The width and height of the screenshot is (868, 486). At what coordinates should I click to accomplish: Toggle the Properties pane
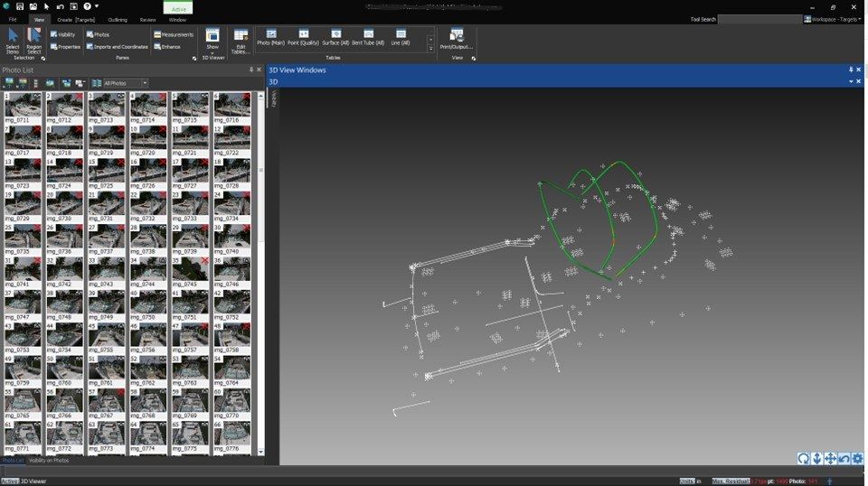click(65, 47)
